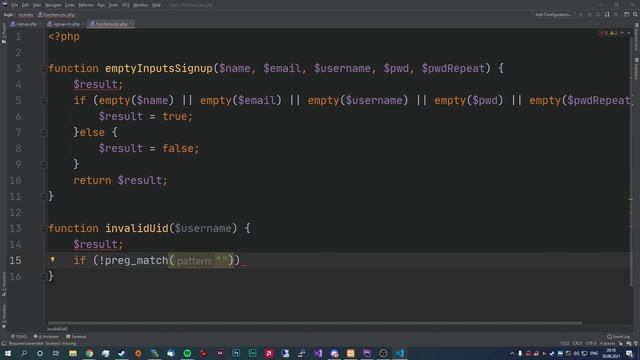
Task: Click the Search Everywhere magnifier icon
Action: point(635,14)
